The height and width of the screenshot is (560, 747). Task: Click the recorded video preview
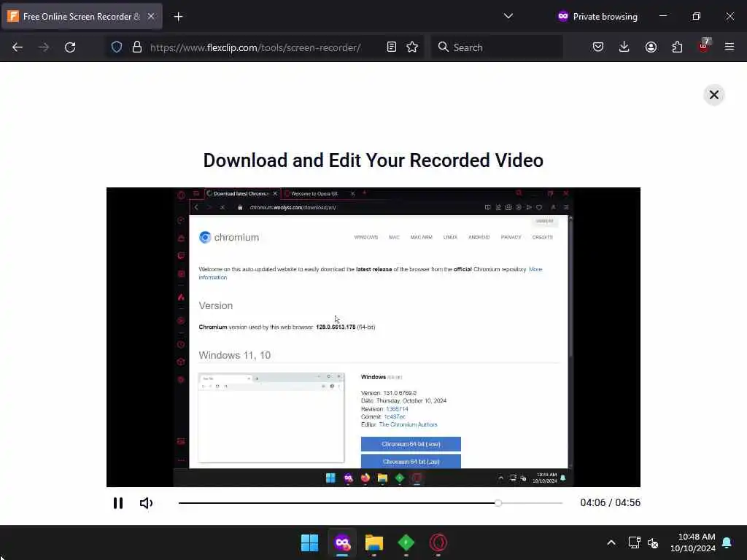click(373, 337)
